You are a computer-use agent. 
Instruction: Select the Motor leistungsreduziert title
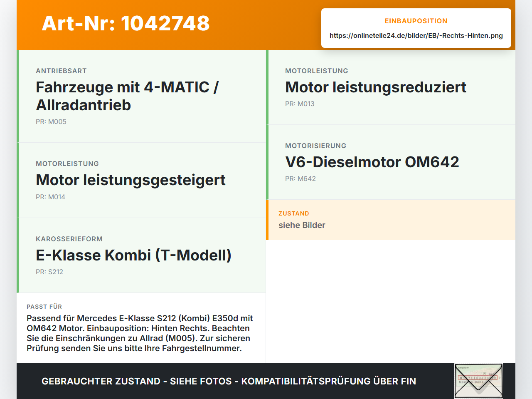coord(376,87)
